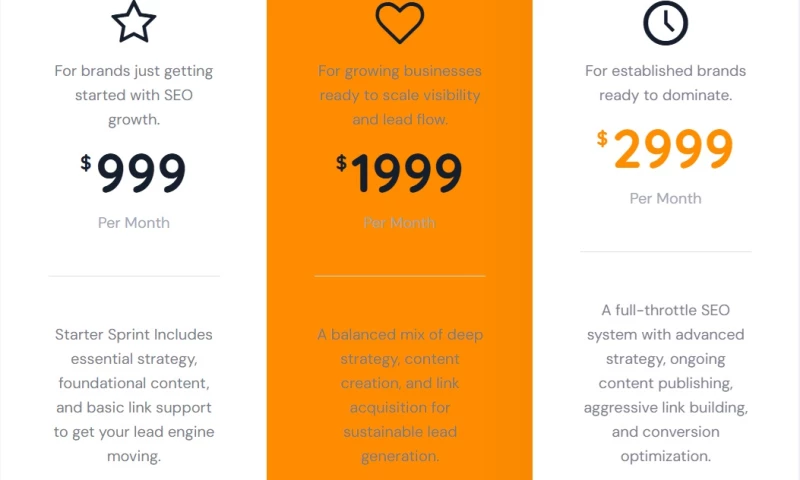
Task: Click 'A balanced mix of deep strategy' paragraph
Action: (399, 395)
